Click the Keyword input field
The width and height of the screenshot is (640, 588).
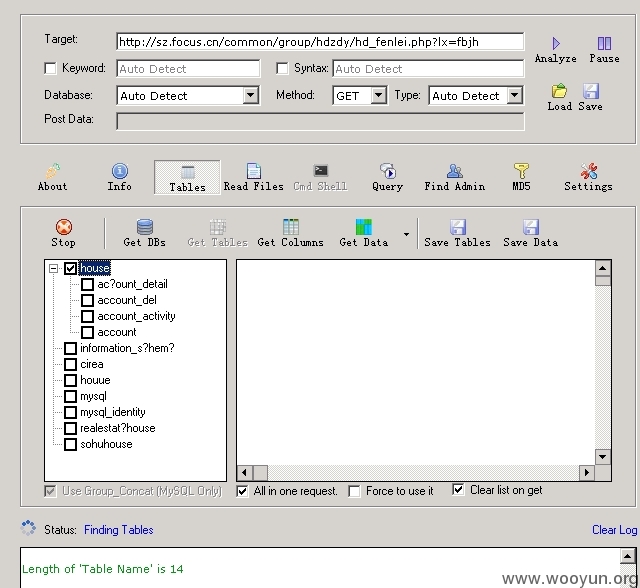tap(188, 69)
